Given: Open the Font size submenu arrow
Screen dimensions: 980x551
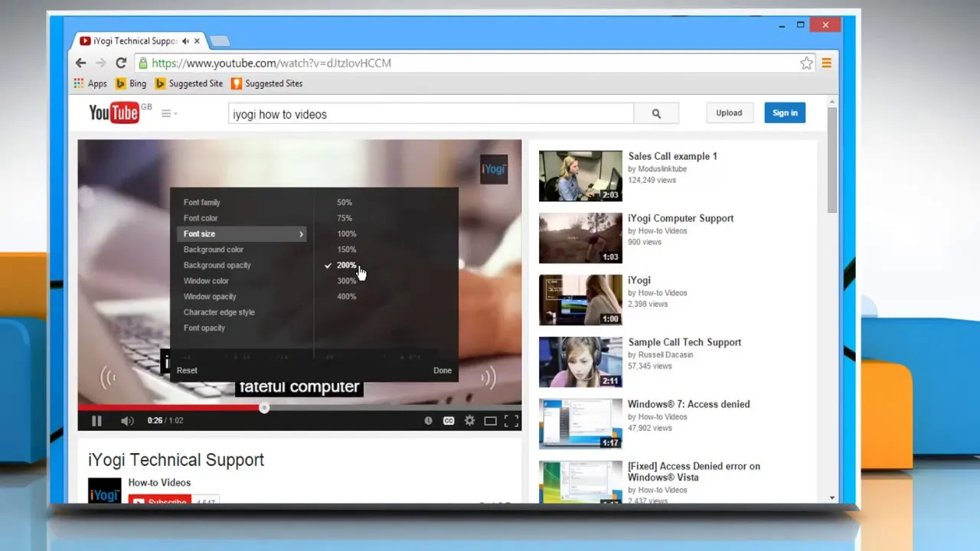Looking at the screenshot, I should click(x=301, y=234).
